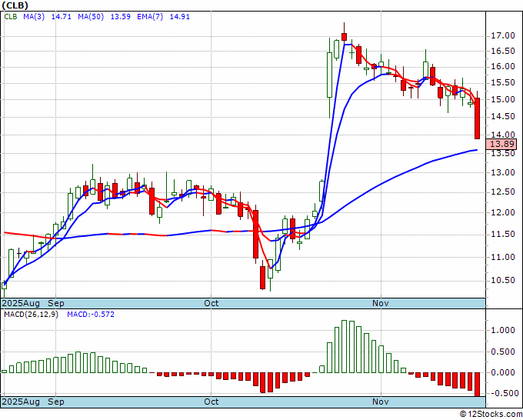Click the MA(3) value 14.71

click(x=61, y=17)
